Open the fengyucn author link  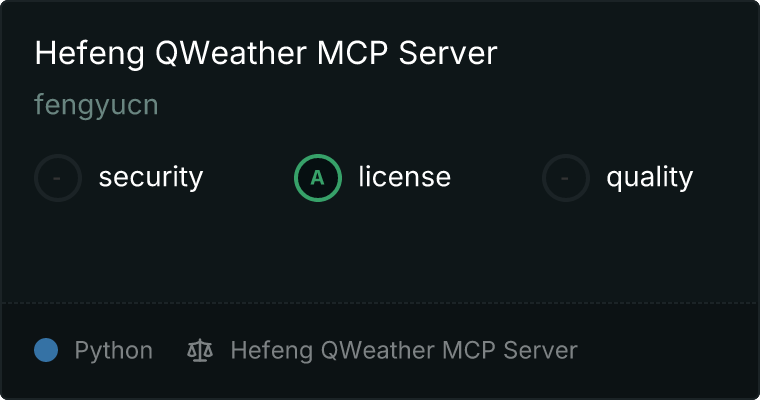(96, 105)
